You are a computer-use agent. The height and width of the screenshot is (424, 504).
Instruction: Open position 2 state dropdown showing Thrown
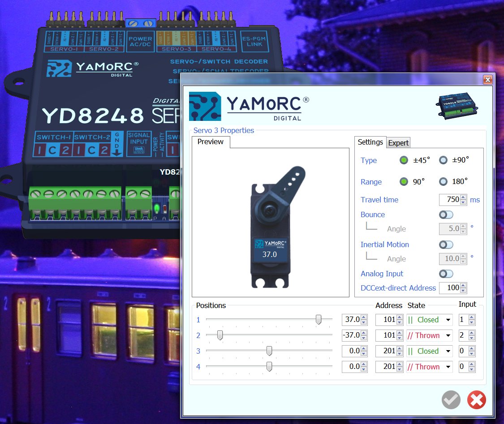tap(430, 336)
